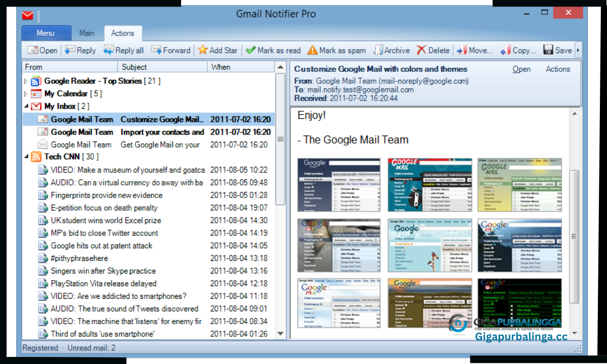Select PlayStation Vita release delayed
The image size is (607, 364).
149,284
